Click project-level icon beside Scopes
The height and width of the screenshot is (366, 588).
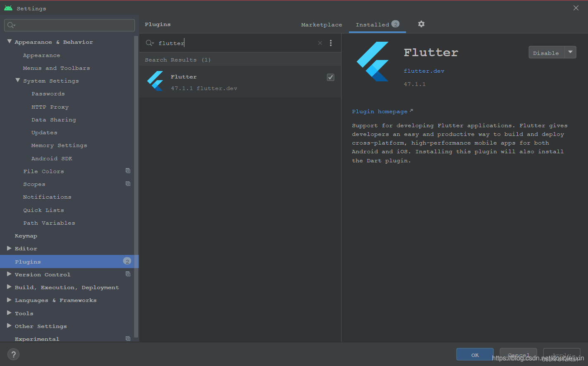(x=128, y=183)
